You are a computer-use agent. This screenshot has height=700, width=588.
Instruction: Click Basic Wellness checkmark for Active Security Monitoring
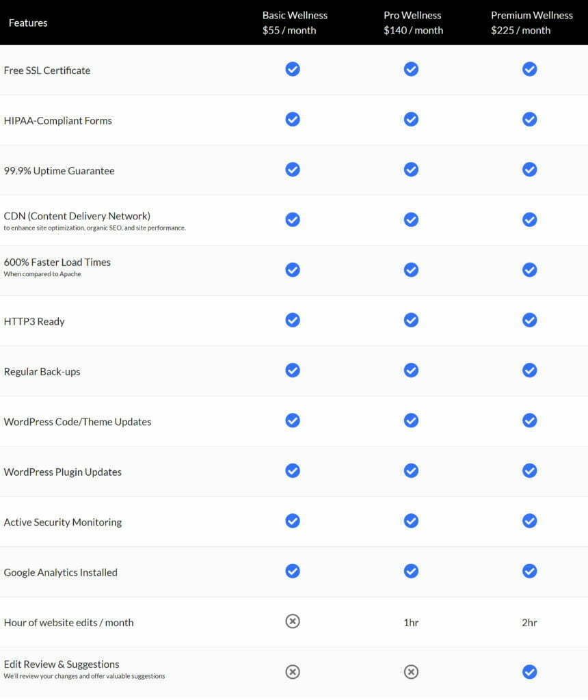293,521
